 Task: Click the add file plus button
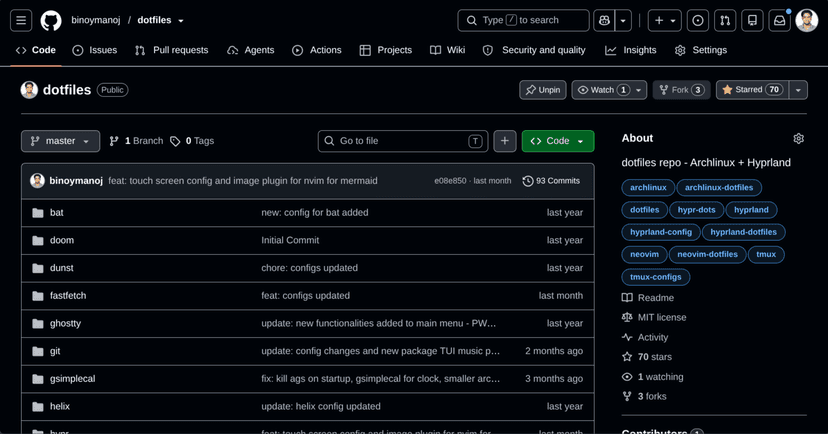(505, 141)
